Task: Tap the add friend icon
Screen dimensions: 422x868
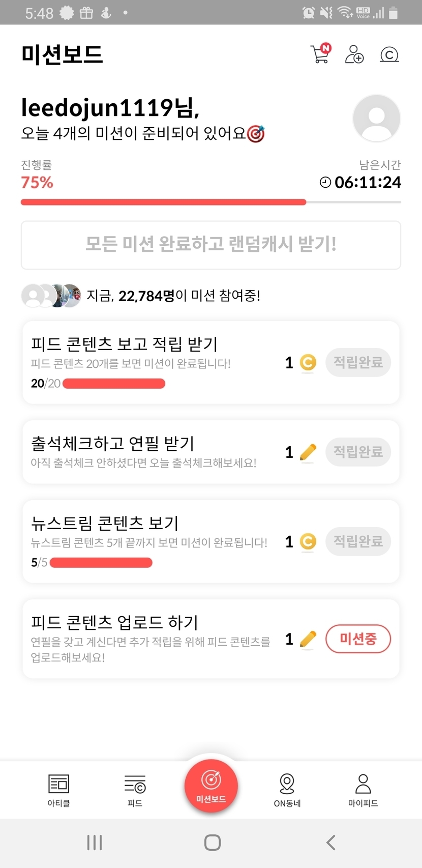Action: pos(354,54)
